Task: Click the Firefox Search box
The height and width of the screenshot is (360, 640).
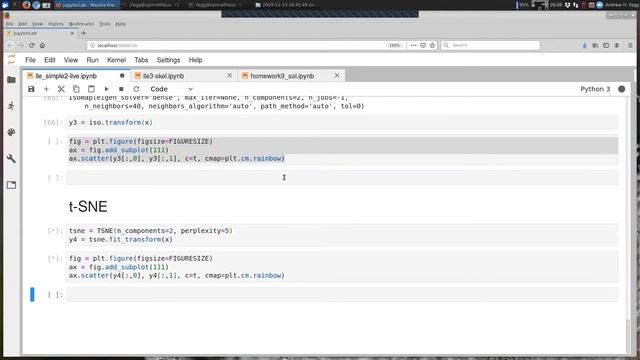Action: (491, 45)
